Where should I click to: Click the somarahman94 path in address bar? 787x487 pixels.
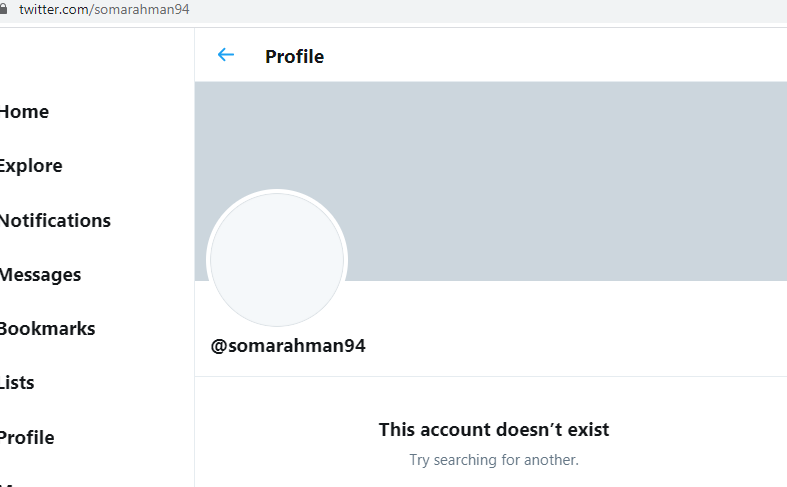point(142,9)
